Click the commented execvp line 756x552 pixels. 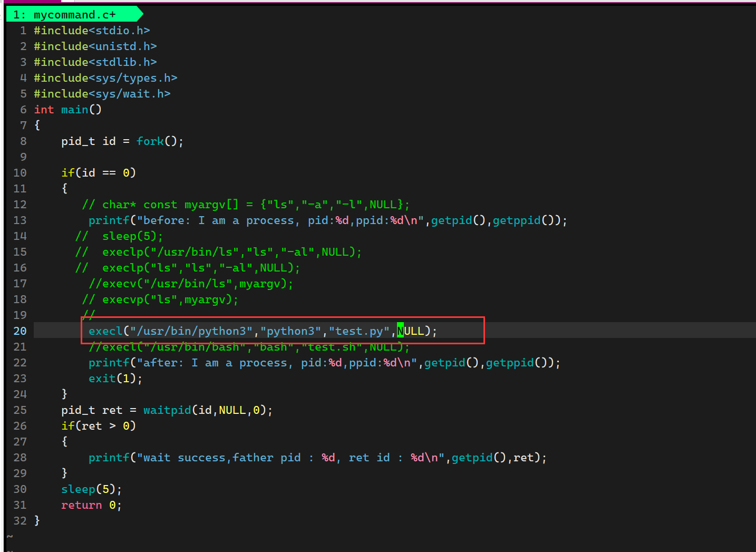coord(160,299)
